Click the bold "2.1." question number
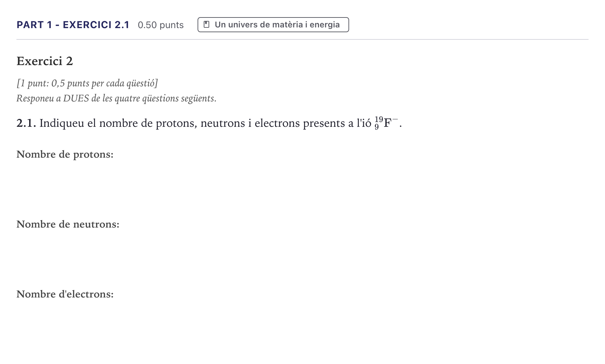This screenshot has width=605, height=364. (x=26, y=123)
